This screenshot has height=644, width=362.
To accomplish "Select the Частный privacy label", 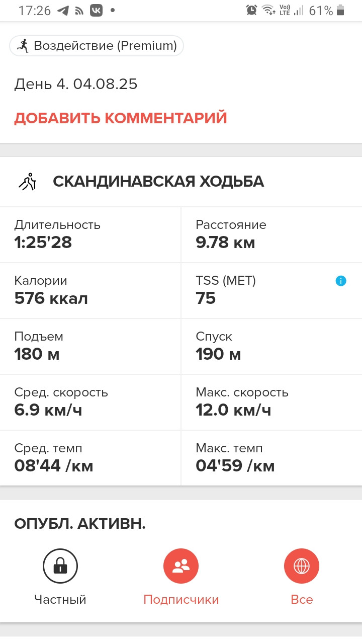I will coord(60,600).
